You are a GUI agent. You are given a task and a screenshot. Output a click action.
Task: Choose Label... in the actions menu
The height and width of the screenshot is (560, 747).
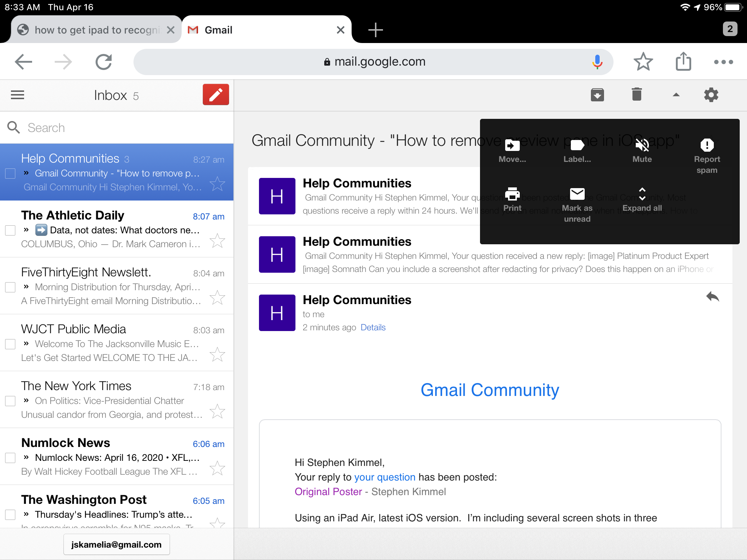pyautogui.click(x=577, y=151)
